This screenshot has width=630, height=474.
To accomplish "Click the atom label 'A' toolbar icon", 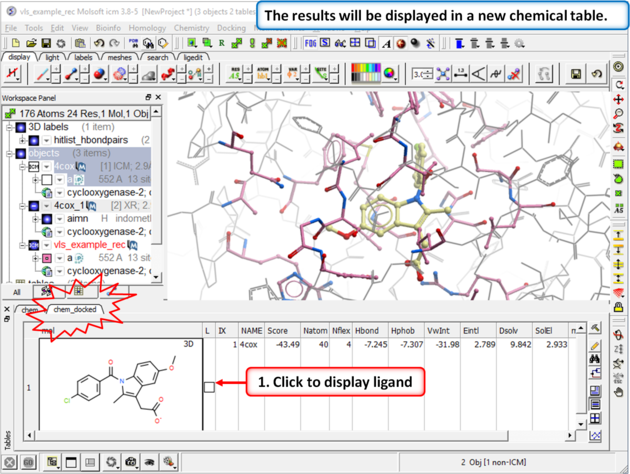I will 387,44.
